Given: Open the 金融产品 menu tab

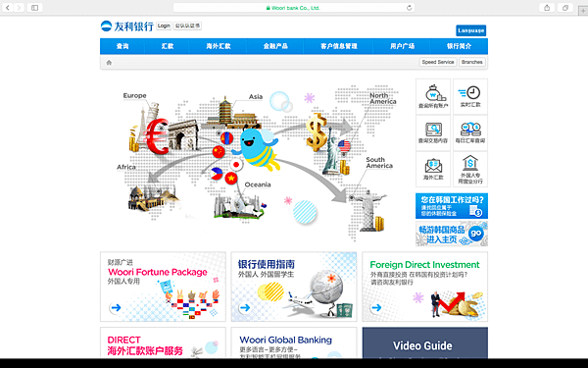Looking at the screenshot, I should pos(275,46).
